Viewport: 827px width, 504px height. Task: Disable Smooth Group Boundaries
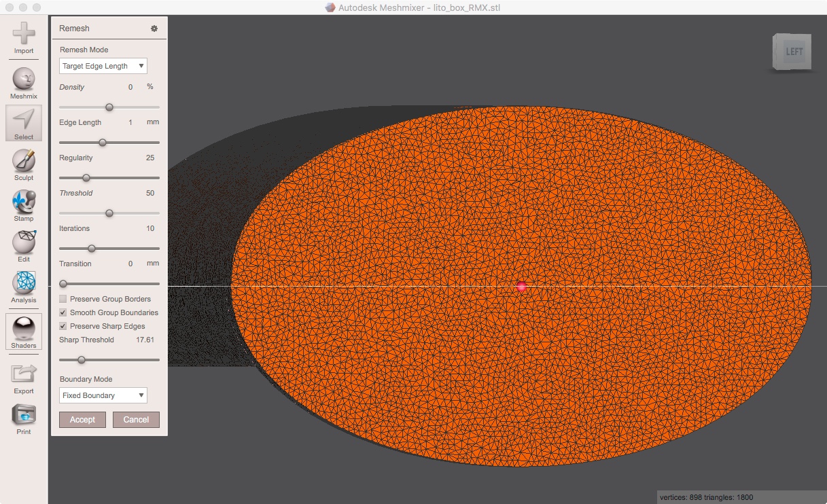(62, 312)
